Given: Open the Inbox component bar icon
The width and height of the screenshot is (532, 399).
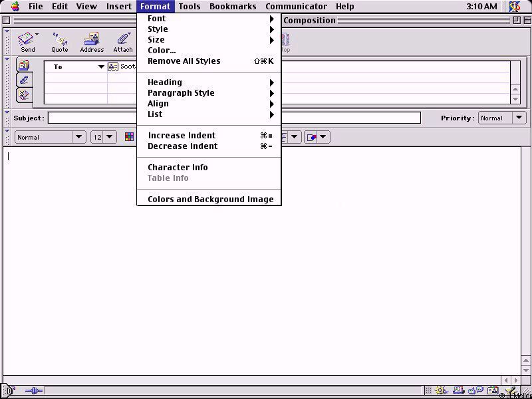Looking at the screenshot, I should coord(458,391).
